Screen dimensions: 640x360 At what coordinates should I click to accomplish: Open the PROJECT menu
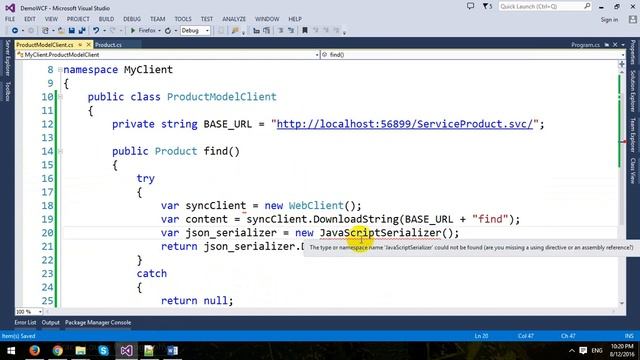tap(78, 19)
